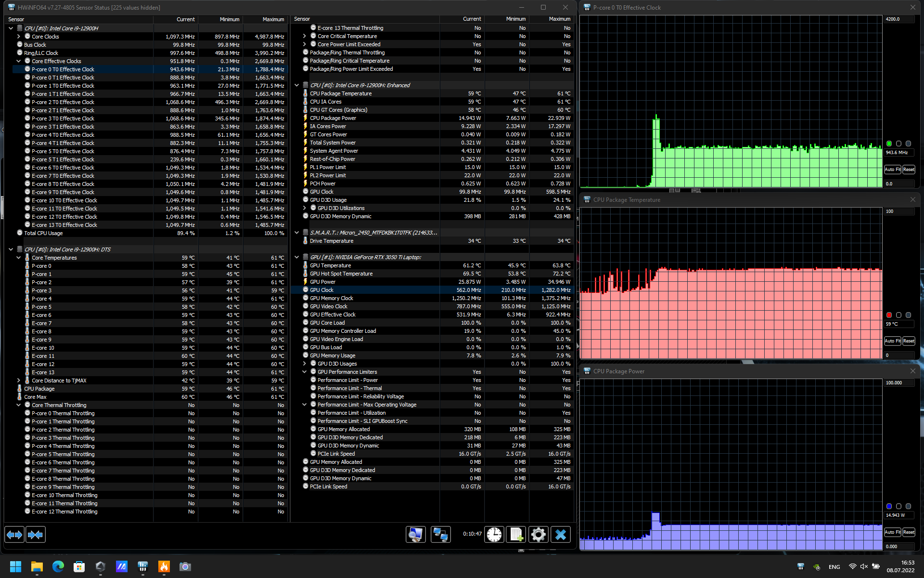
Task: Toggle the middle box in effective clock graph
Action: click(898, 144)
